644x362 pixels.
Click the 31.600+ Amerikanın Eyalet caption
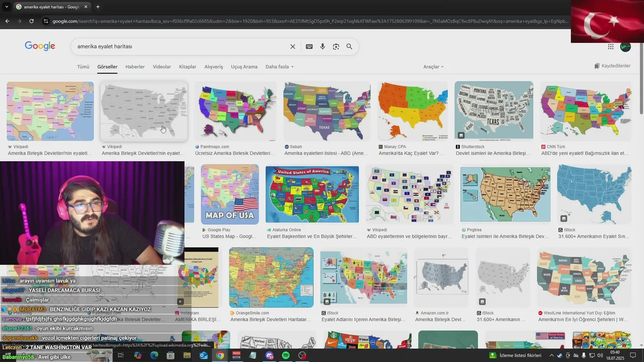pyautogui.click(x=594, y=236)
